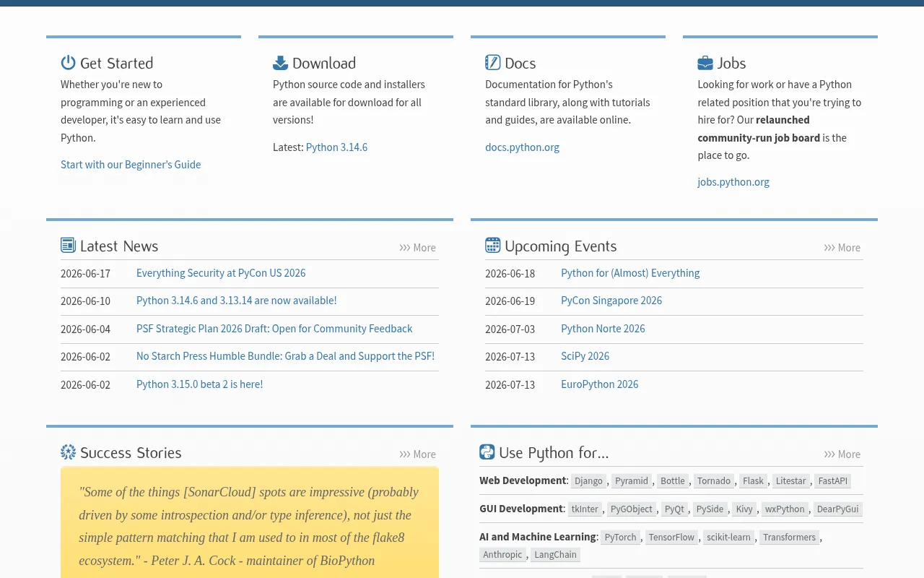This screenshot has height=578, width=924.
Task: Open the Get Started heading
Action: tap(116, 64)
